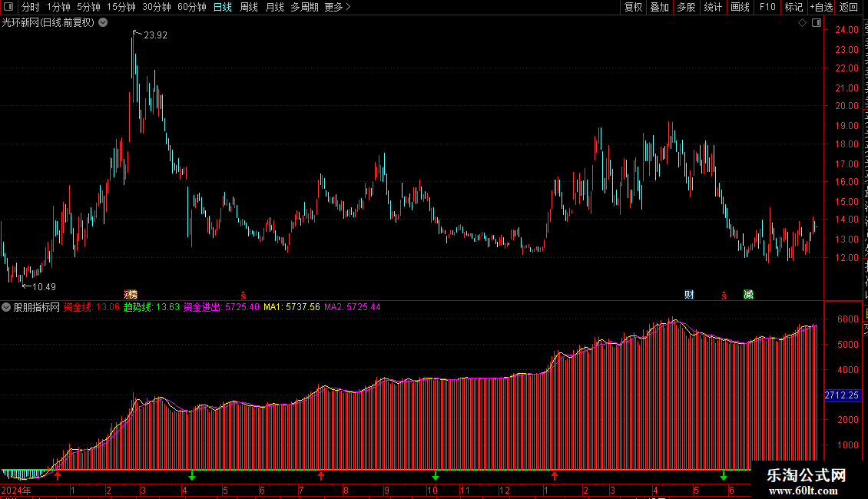Open the 统计 statistics tool
Viewport: 868px width, 499px height.
pyautogui.click(x=712, y=7)
